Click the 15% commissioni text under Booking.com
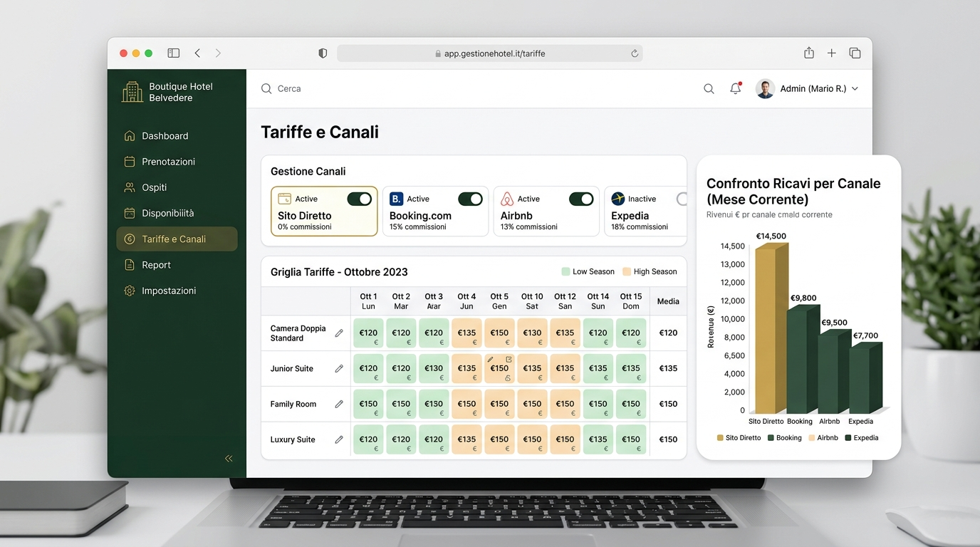980x547 pixels. coord(418,227)
